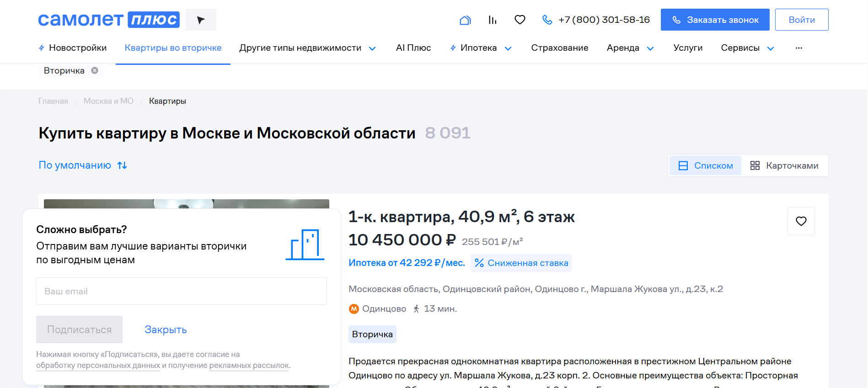Open AI Плюс menu item
The width and height of the screenshot is (868, 388).
(413, 48)
